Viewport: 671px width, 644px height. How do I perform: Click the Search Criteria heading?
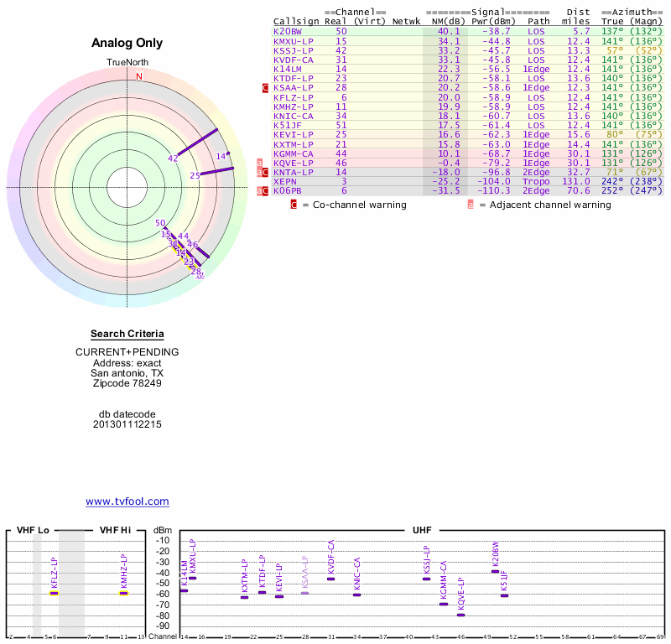127,334
